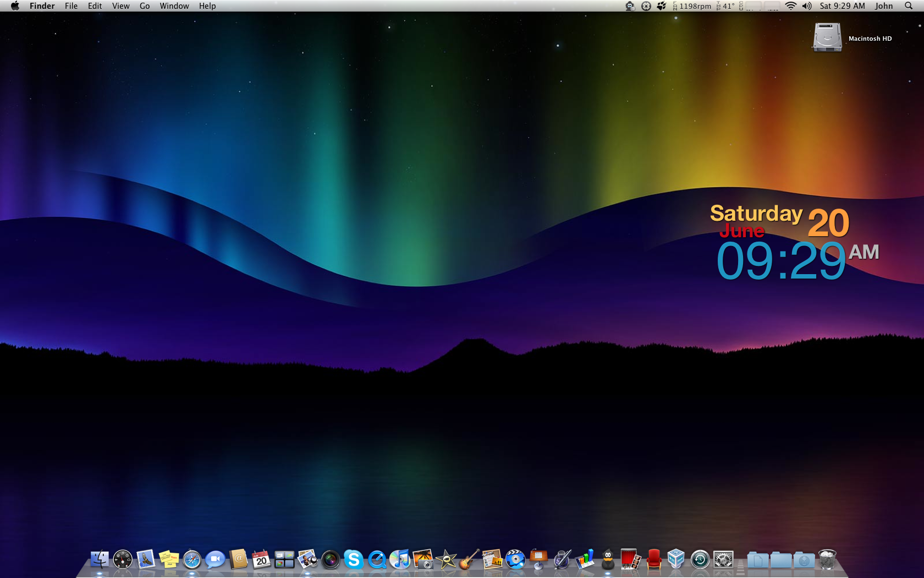Click the Sat 9:29 AM menu bar clock
Screen dimensions: 924x578
[x=842, y=6]
